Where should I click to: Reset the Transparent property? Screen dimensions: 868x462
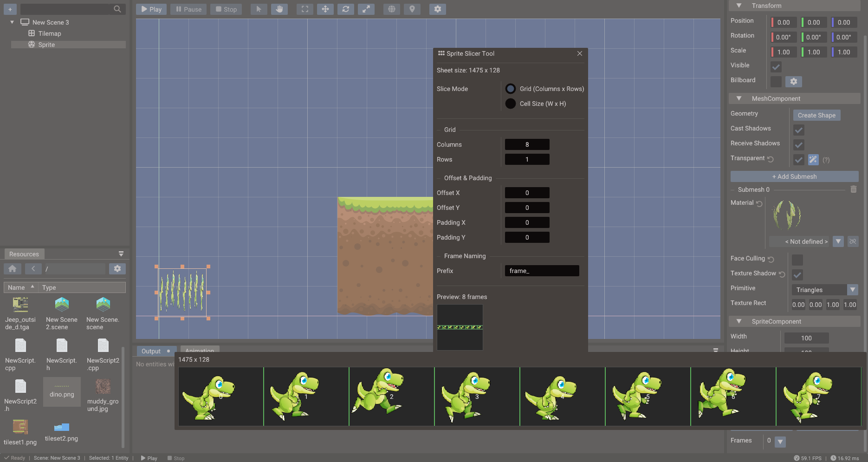point(771,159)
